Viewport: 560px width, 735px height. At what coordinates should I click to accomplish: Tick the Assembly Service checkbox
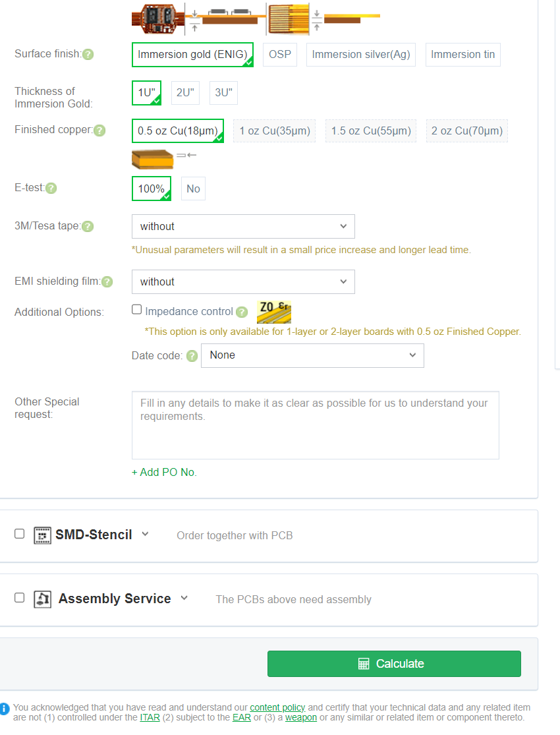19,598
